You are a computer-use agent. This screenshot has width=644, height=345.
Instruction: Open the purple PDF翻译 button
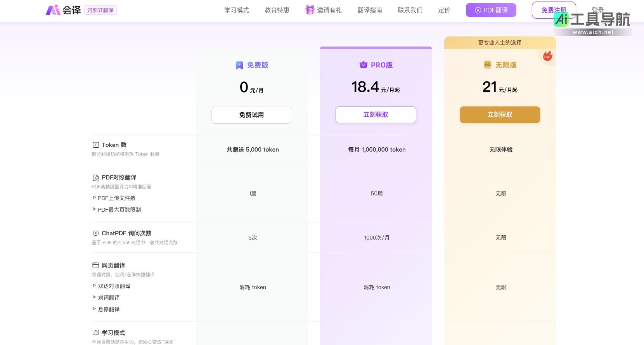point(491,10)
